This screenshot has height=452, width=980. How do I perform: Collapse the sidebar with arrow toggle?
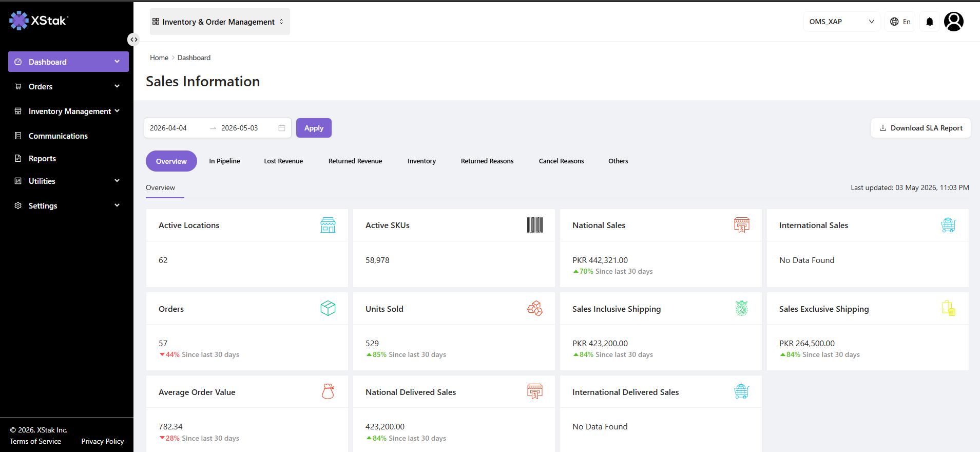click(x=133, y=40)
